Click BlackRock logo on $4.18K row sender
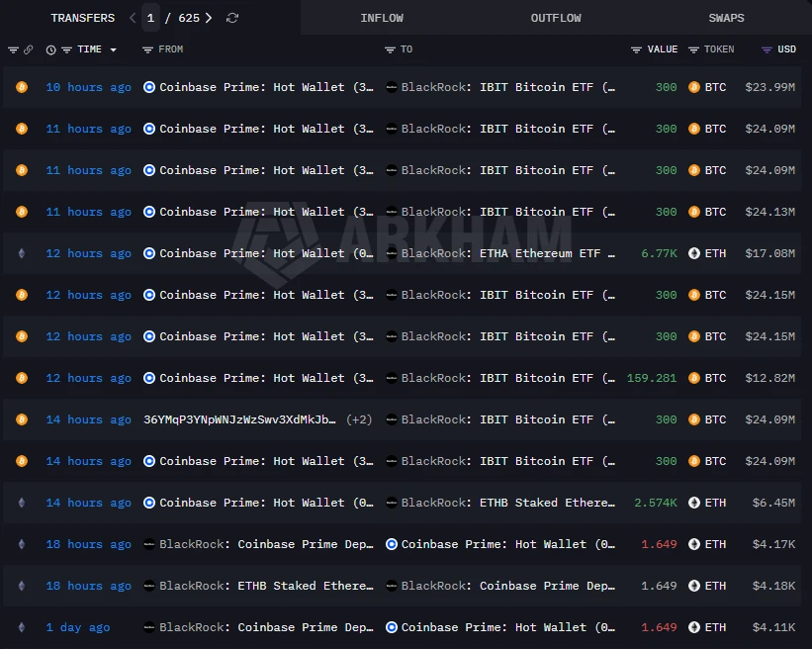This screenshot has width=812, height=649. tap(149, 586)
